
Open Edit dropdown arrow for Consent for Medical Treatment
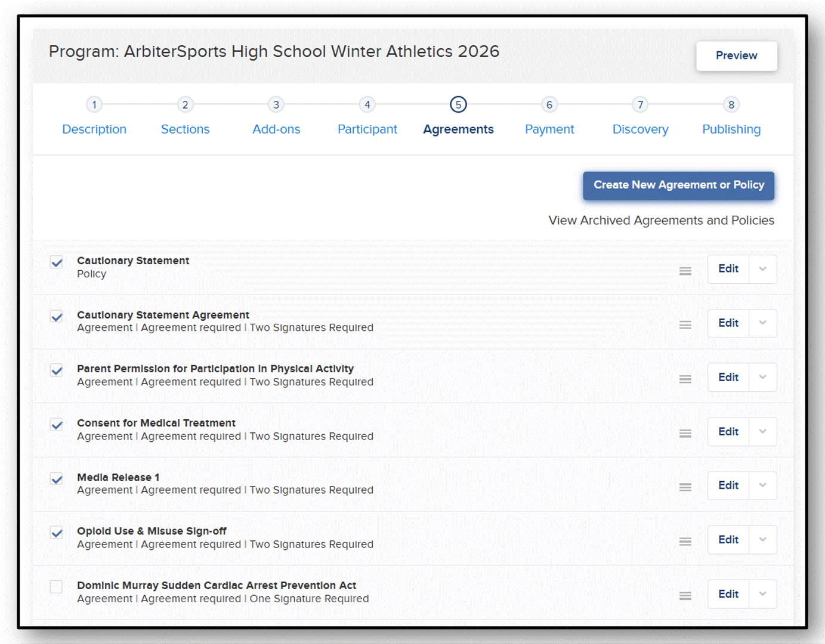pyautogui.click(x=763, y=432)
